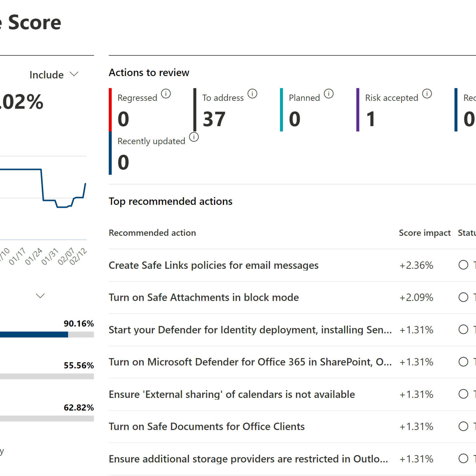Viewport: 476px width, 476px height.
Task: Click info icon next to Planned
Action: 329,94
